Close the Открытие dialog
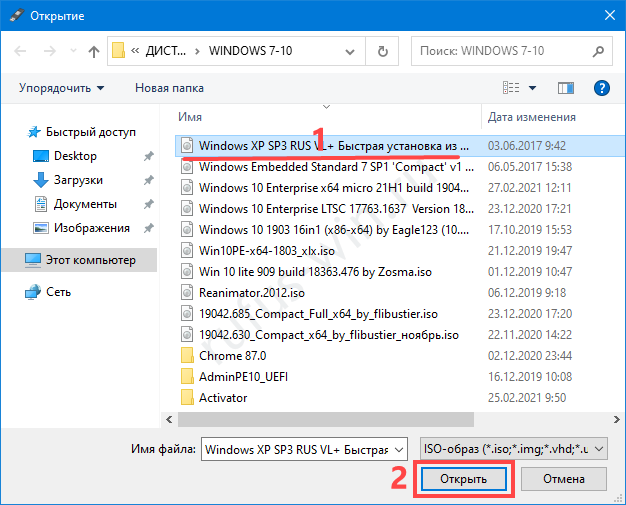The image size is (626, 505). click(610, 16)
